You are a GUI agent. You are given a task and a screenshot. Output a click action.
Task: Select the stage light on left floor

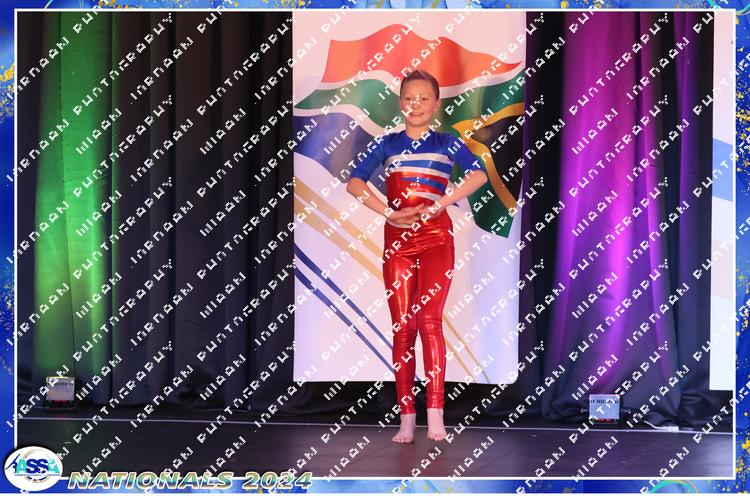tap(59, 389)
